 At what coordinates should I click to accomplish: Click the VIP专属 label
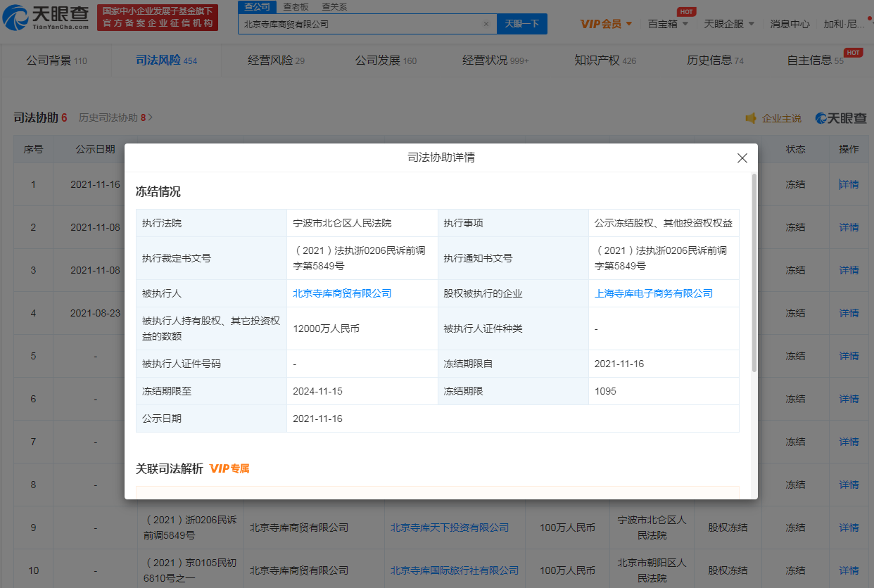click(229, 468)
